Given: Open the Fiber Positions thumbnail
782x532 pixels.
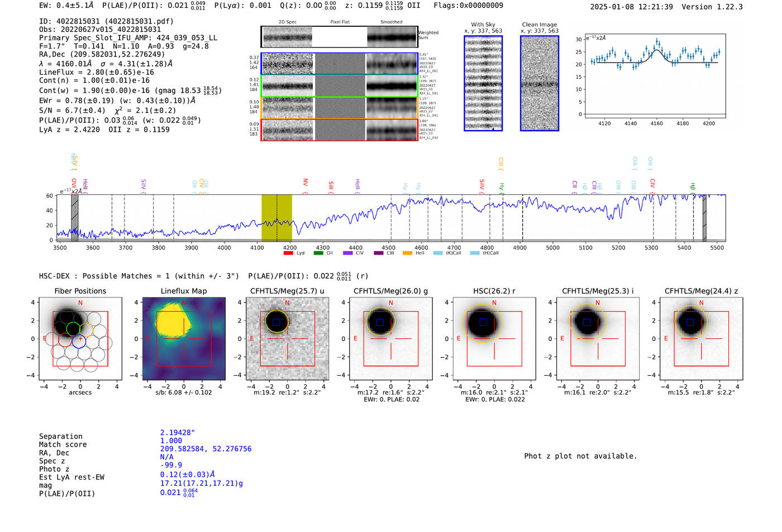Looking at the screenshot, I should click(80, 338).
